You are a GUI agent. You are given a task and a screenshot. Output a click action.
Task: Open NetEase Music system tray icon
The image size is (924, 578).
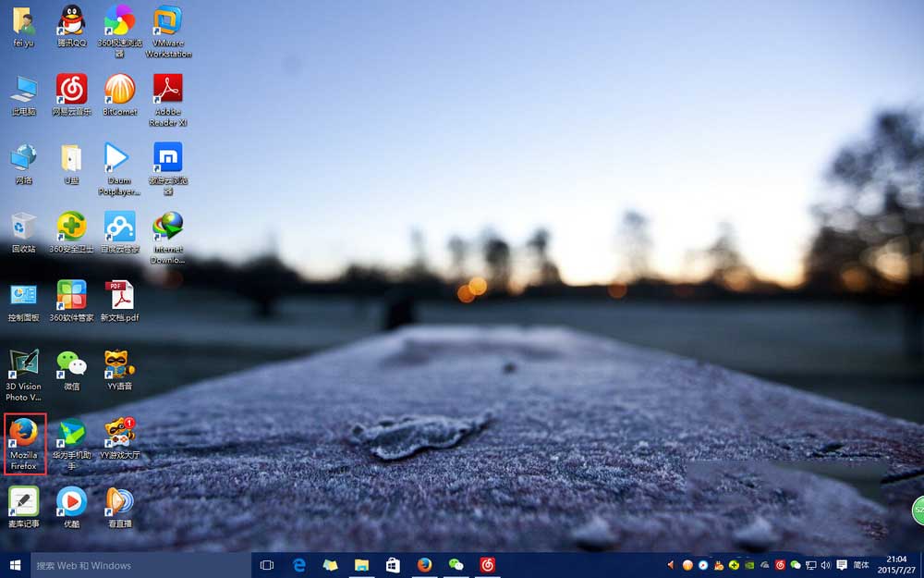pos(780,565)
